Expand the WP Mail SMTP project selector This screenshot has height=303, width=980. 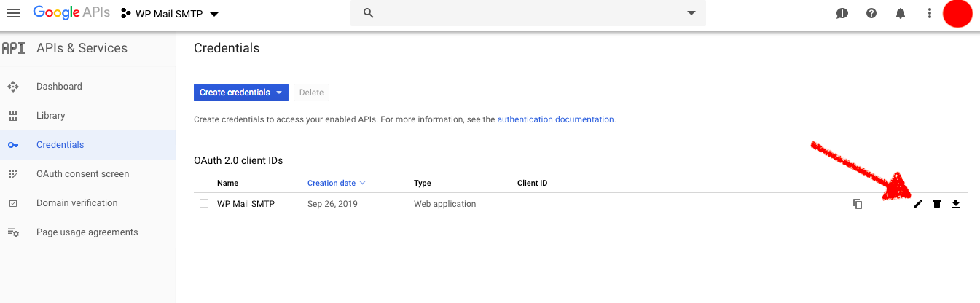click(x=170, y=14)
